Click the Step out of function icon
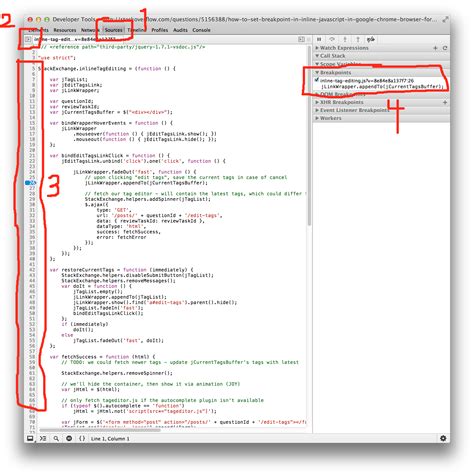Image resolution: width=474 pixels, height=476 pixels. 358,39
